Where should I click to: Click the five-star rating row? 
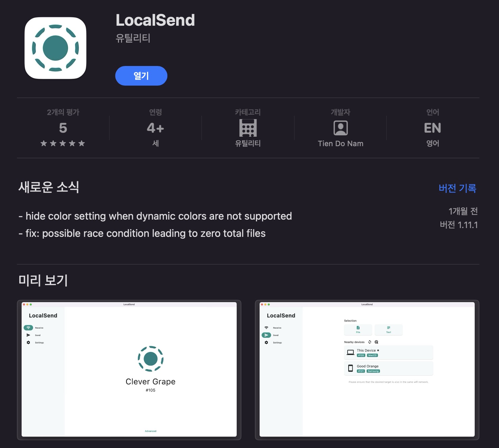(x=63, y=143)
